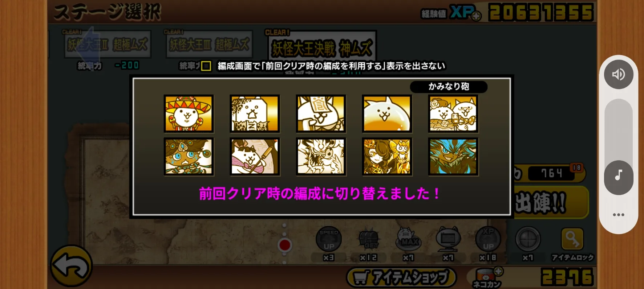Go back with the yellow return arrow
Screen dimensions: 644x289
tap(71, 267)
